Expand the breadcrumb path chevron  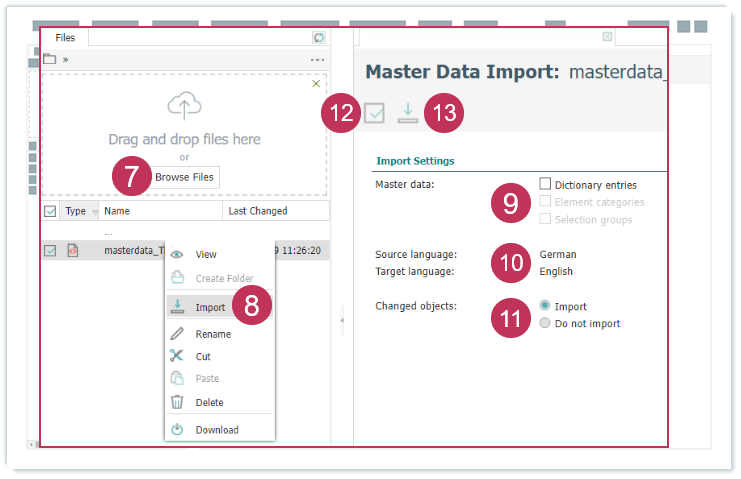click(x=66, y=60)
